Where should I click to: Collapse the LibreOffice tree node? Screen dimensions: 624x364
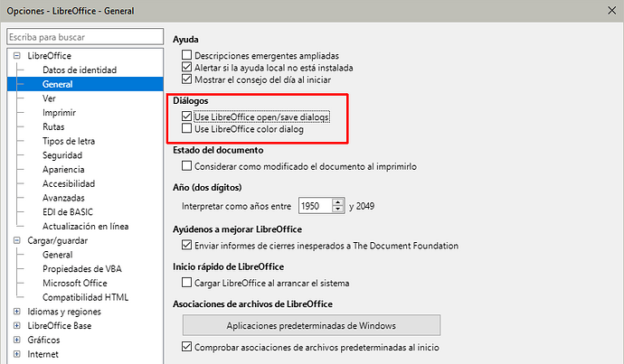coord(17,56)
